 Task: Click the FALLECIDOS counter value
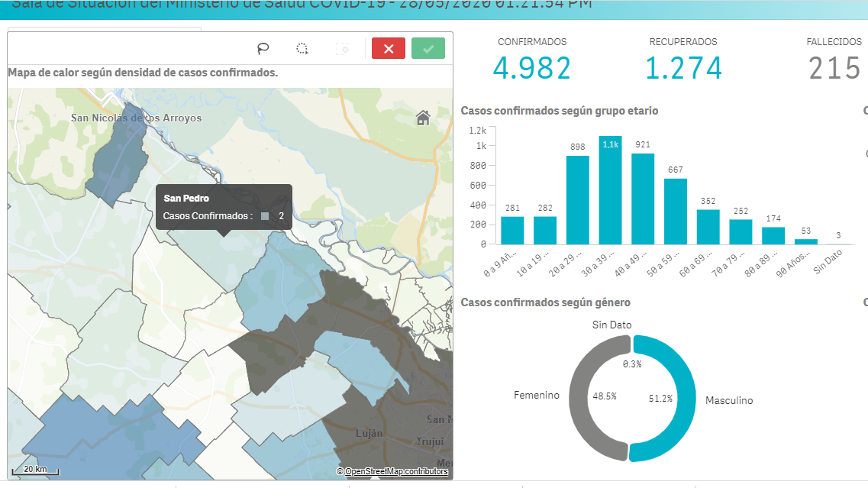tap(834, 69)
